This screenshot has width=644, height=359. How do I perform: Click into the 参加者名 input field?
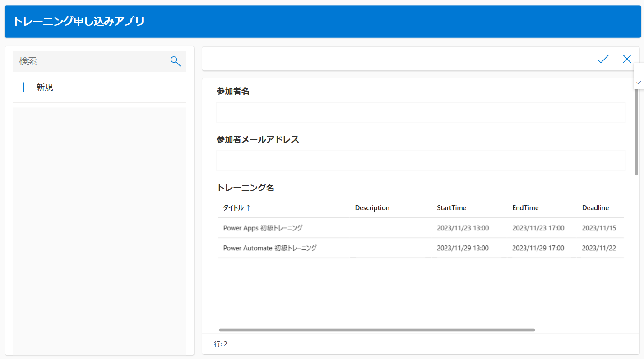tap(421, 112)
